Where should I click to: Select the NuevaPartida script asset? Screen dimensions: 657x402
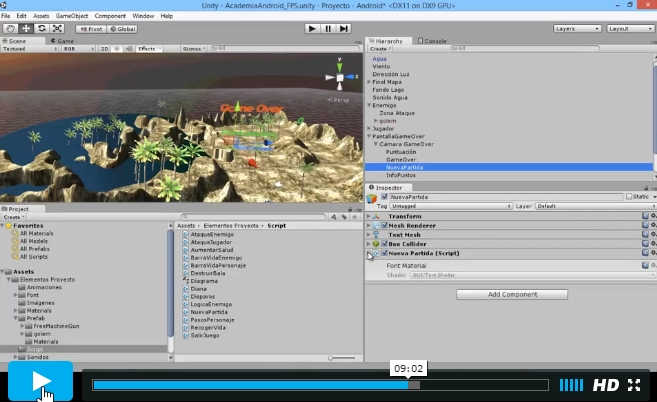coord(209,312)
